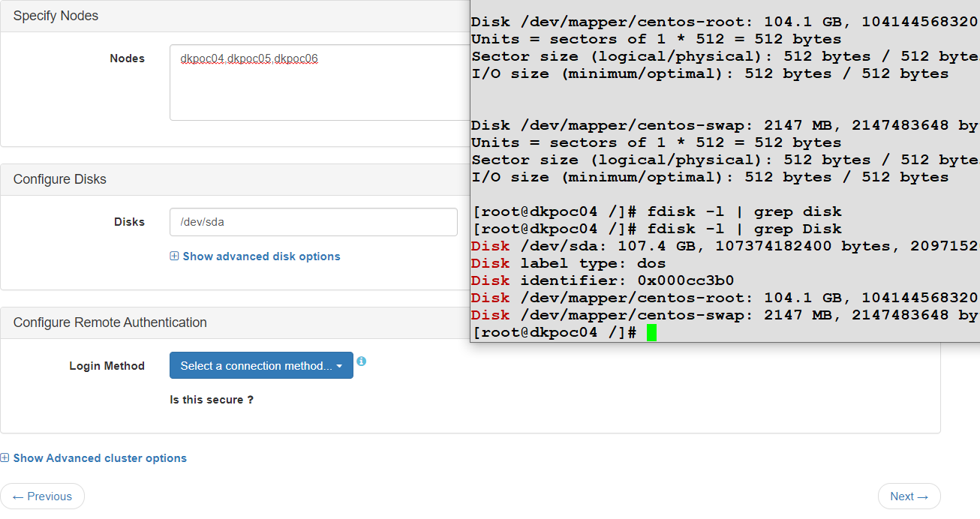980x519 pixels.
Task: Select the Nodes text area listing dkpoc04
Action: click(315, 82)
